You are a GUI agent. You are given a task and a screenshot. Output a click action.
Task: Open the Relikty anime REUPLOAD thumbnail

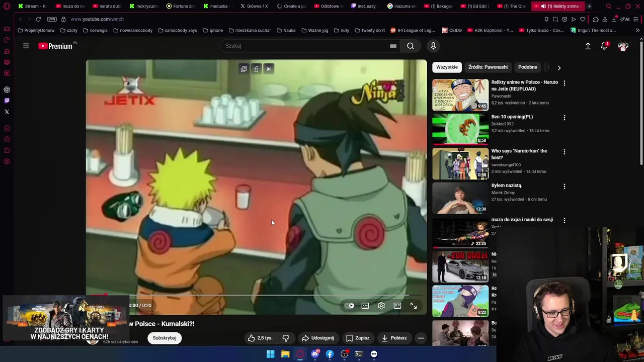coord(460,95)
